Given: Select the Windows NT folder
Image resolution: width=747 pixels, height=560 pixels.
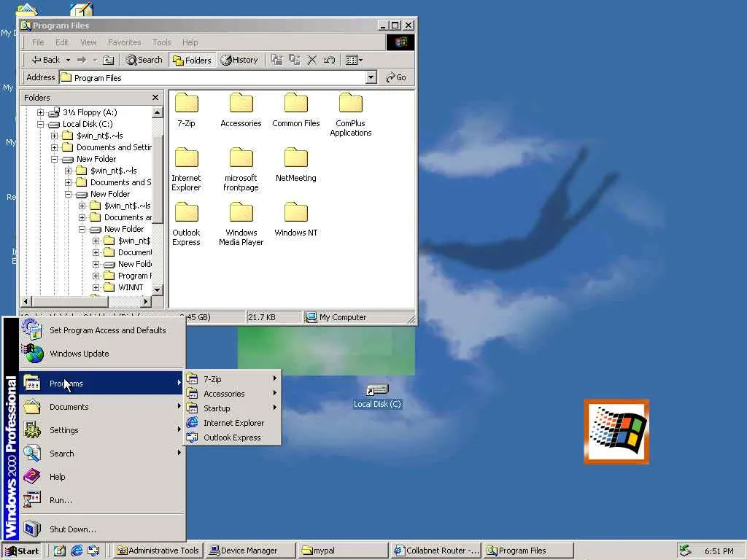Looking at the screenshot, I should coord(296,219).
